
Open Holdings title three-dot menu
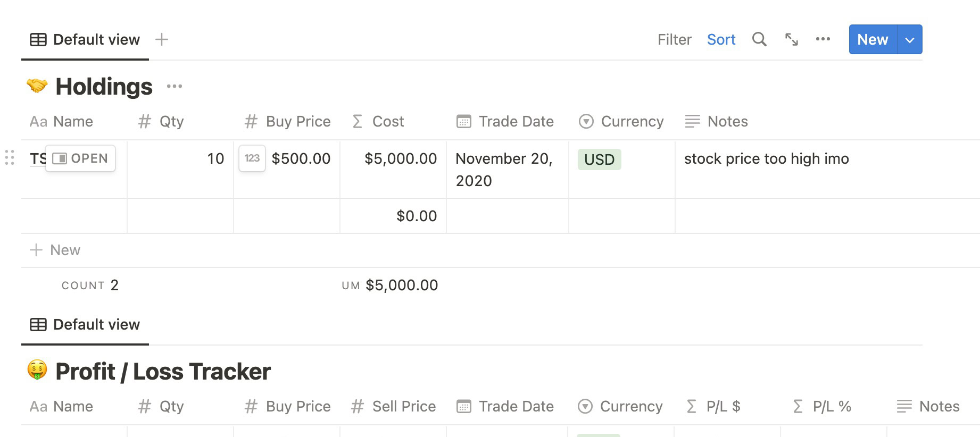click(175, 86)
